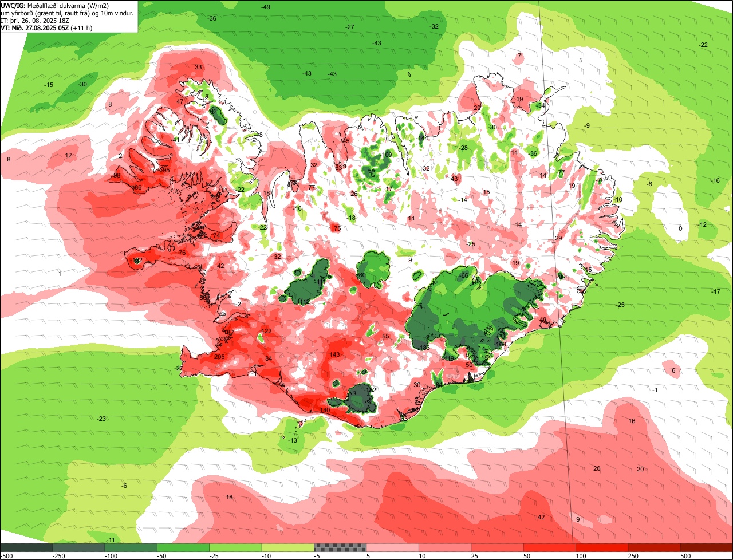Click the legend swatch between 50 and 100
The width and height of the screenshot is (733, 560).
(549, 547)
